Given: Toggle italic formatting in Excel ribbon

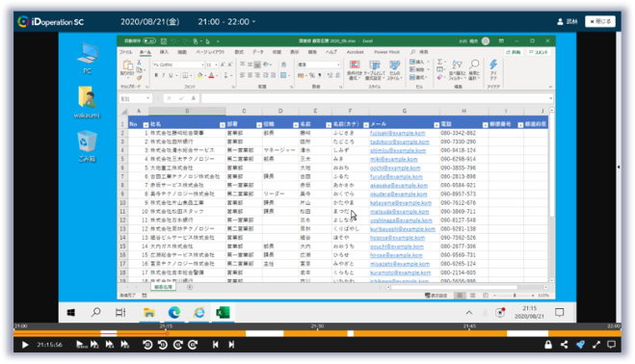Looking at the screenshot, I should (x=163, y=75).
